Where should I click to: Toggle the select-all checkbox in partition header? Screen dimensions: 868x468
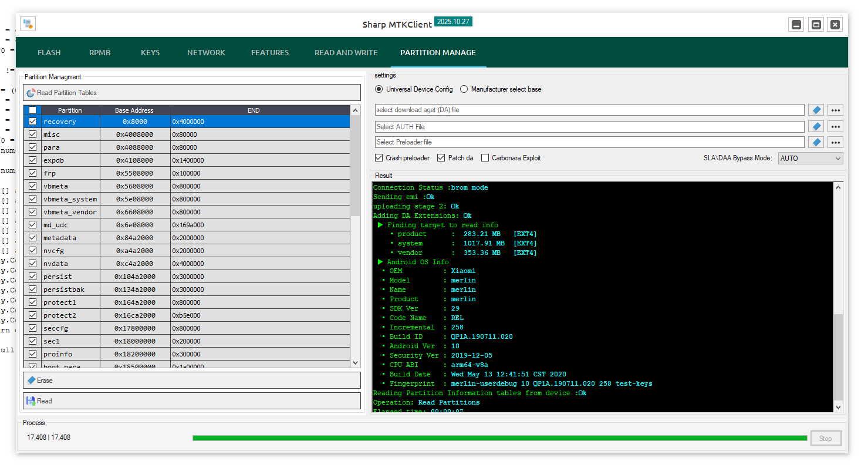pyautogui.click(x=32, y=110)
